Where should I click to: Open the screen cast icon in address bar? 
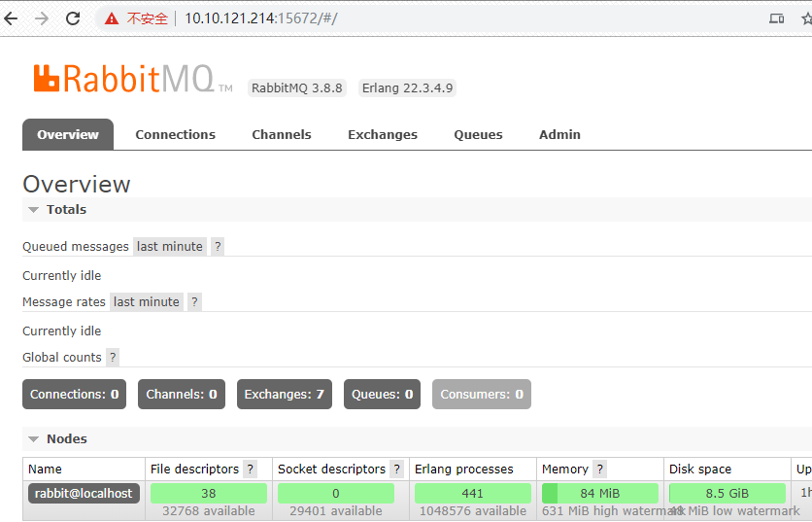pos(776,19)
